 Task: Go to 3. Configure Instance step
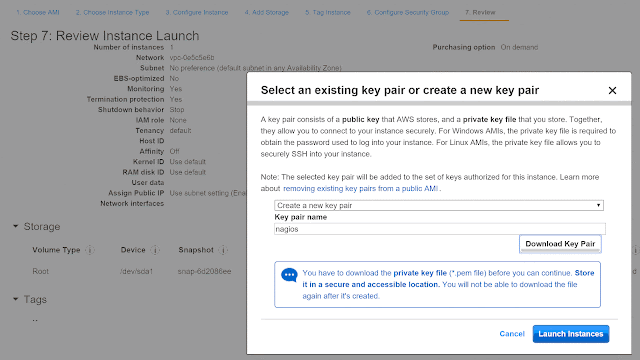(197, 13)
